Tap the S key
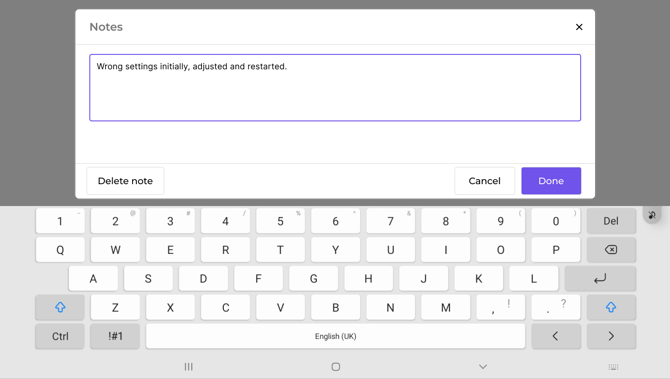 click(148, 279)
